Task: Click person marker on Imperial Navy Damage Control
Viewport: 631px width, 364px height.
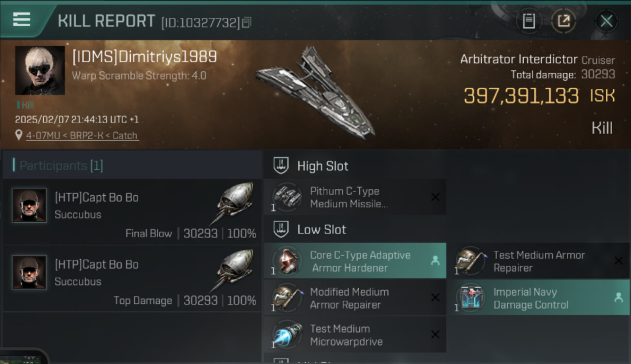Action: 618,298
